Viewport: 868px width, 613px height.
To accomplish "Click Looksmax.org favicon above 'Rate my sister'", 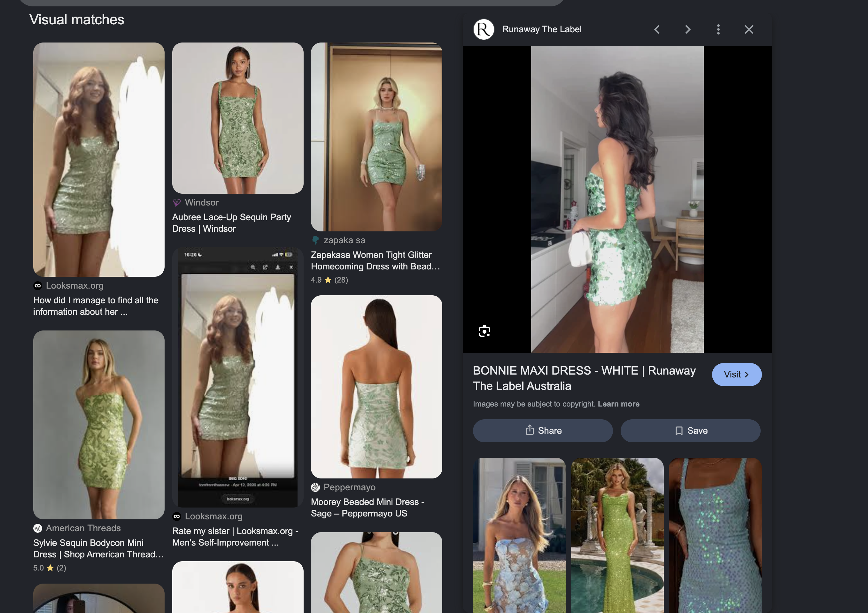I will (176, 516).
